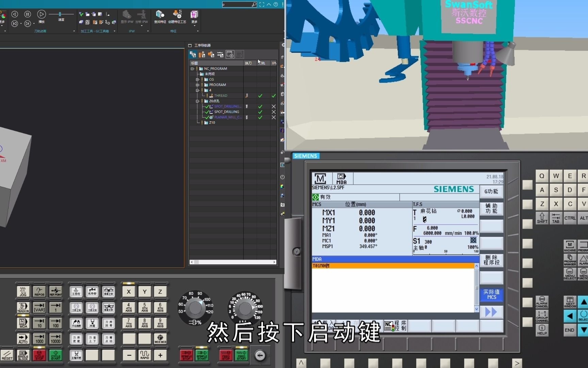Adjust the feed rate override dial
Image resolution: width=588 pixels, height=368 pixels.
click(x=245, y=308)
